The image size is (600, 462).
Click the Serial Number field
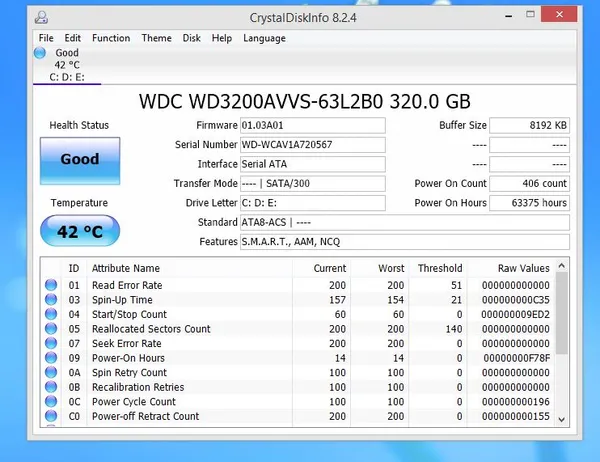(313, 145)
